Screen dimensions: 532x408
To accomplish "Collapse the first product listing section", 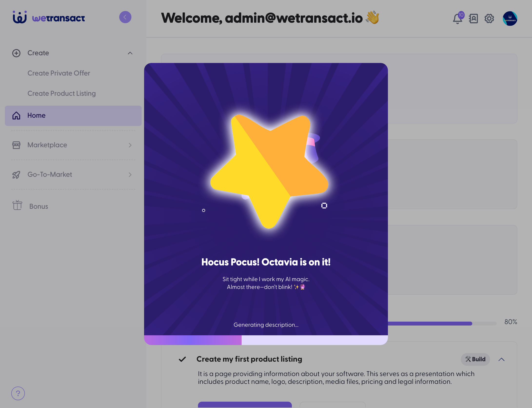I will tap(502, 359).
